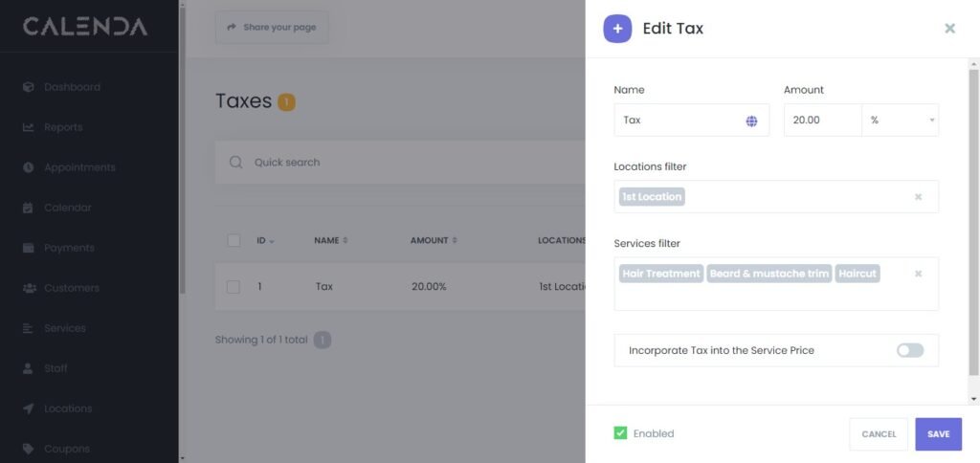
Task: Go to Appointments in the sidebar
Action: [x=78, y=167]
